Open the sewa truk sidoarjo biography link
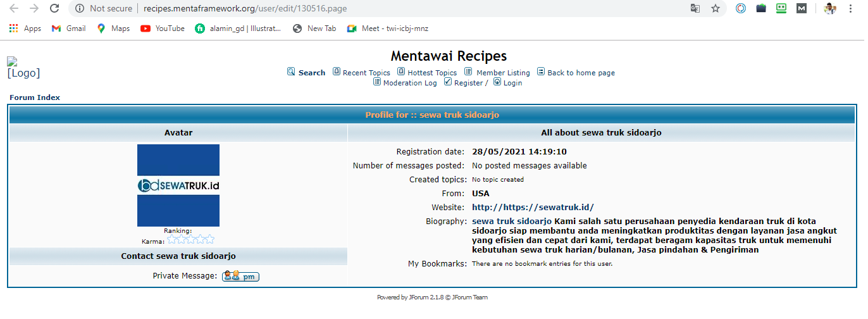This screenshot has height=319, width=868. click(512, 221)
